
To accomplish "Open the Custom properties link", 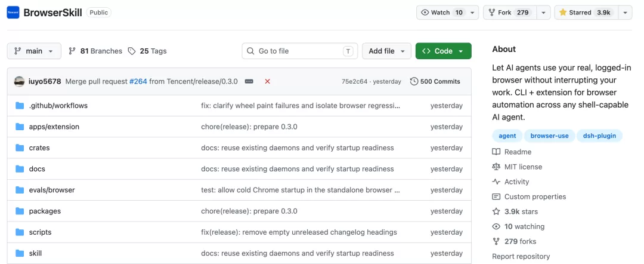I will point(530,197).
